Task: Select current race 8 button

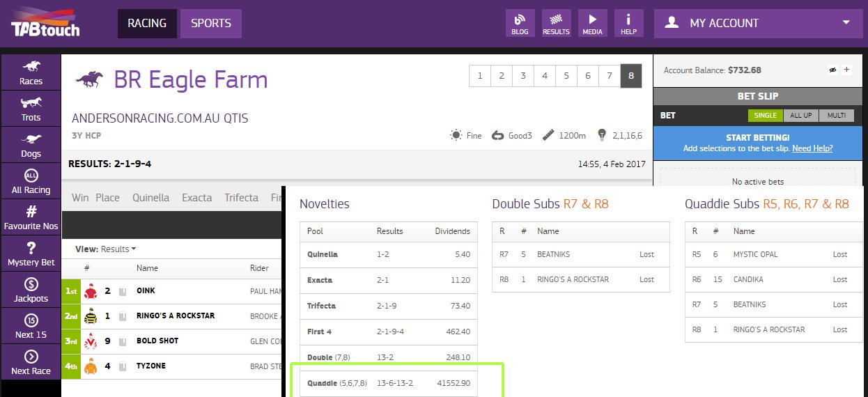Action: 631,76
